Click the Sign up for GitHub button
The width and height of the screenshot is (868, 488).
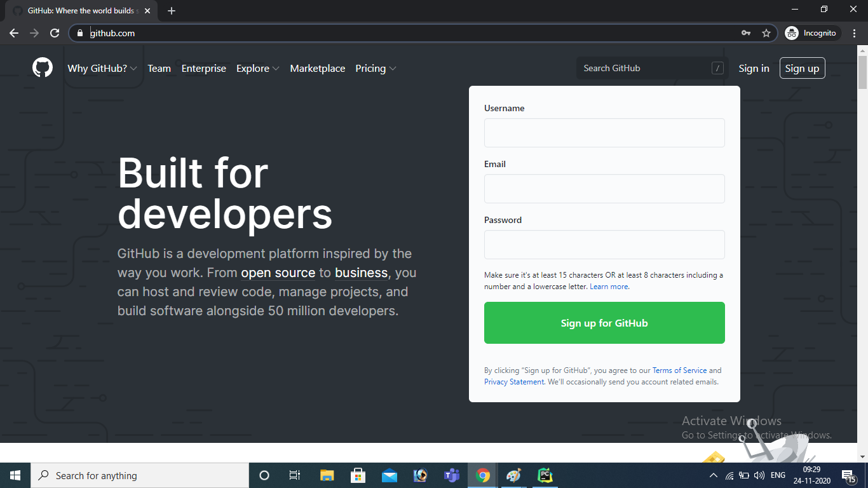coord(604,323)
